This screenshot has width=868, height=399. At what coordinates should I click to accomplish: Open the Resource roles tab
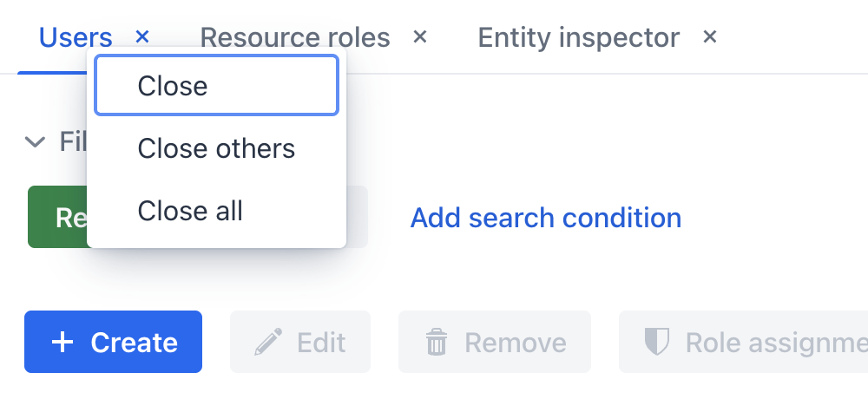pyautogui.click(x=295, y=37)
